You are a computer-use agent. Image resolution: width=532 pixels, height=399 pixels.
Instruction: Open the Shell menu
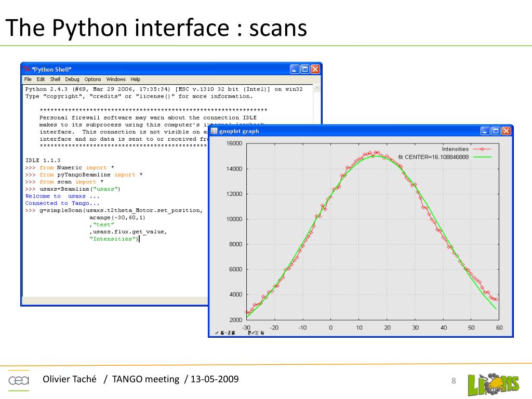tap(55, 79)
